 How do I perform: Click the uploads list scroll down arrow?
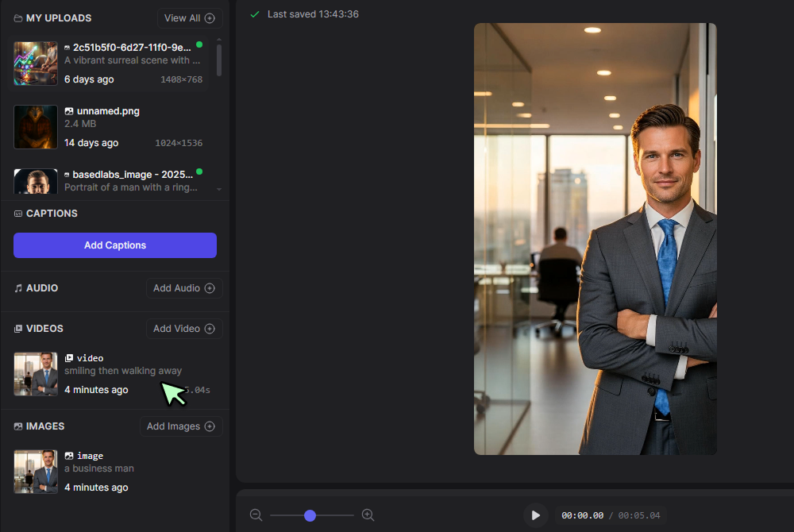(219, 189)
